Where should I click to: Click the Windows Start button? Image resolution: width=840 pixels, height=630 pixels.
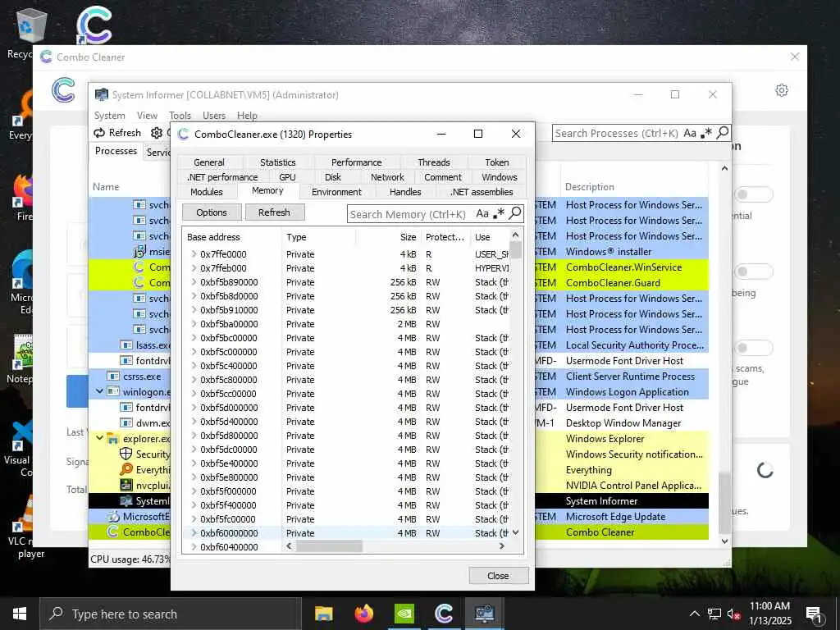pos(20,614)
